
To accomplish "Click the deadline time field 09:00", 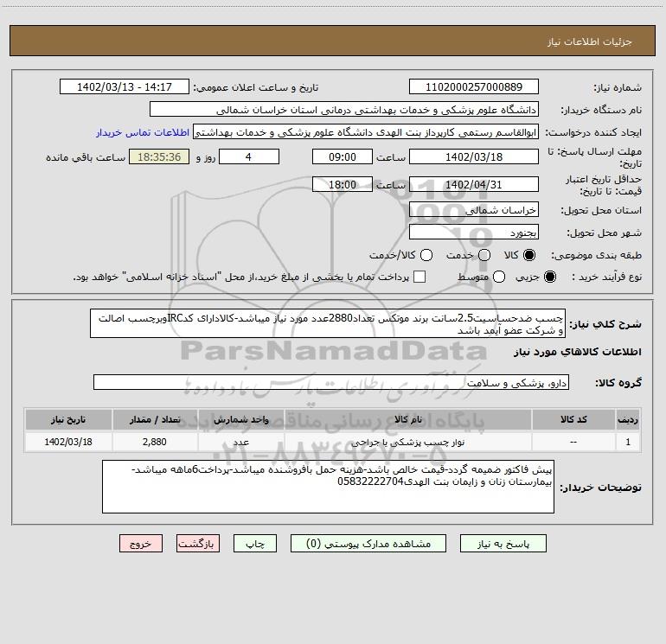I will (x=343, y=156).
